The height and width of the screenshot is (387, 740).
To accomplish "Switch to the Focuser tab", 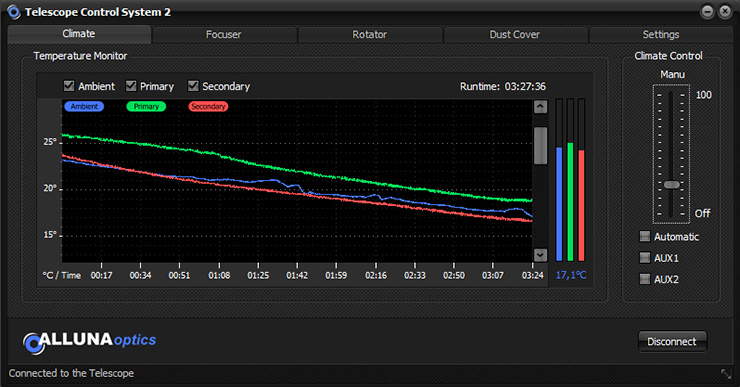I will tap(224, 34).
